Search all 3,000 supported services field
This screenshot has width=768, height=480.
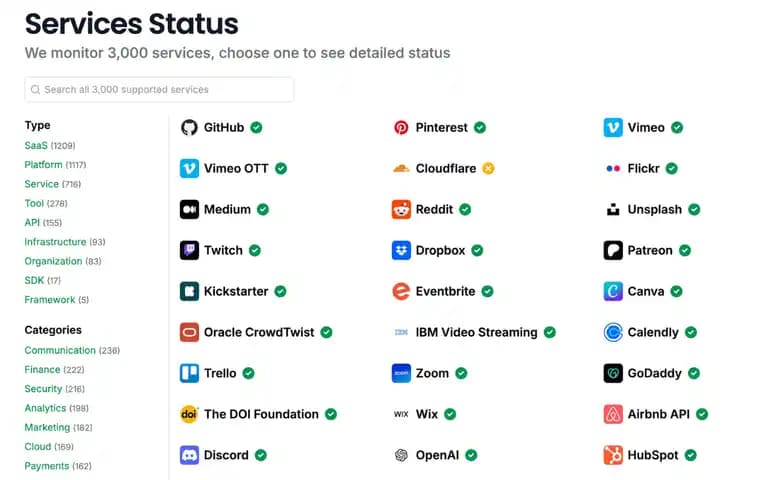(x=159, y=90)
